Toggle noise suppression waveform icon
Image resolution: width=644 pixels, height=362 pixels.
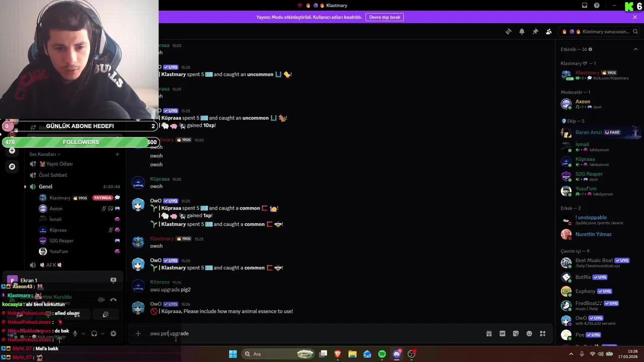pyautogui.click(x=101, y=300)
